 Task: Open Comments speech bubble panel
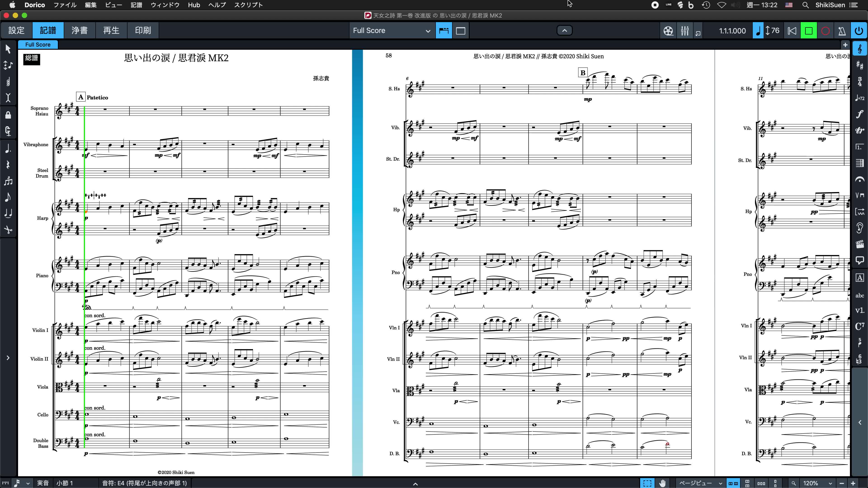pyautogui.click(x=860, y=261)
